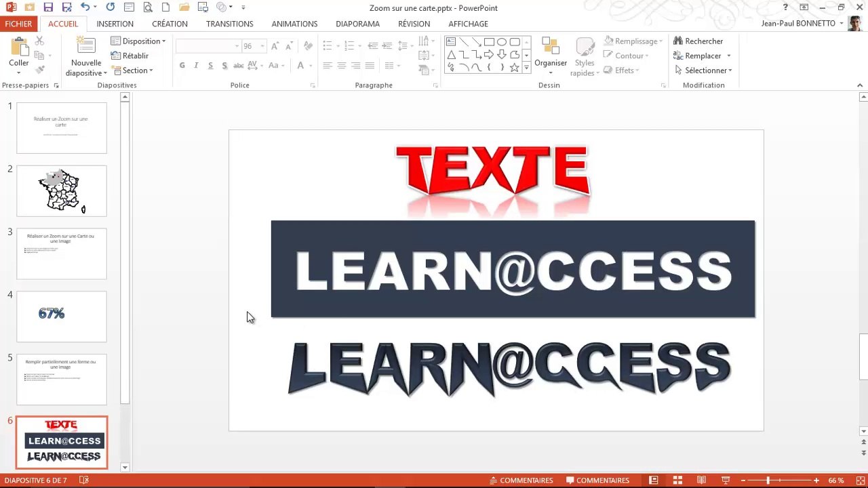Save the presentation from the quick access toolbar
868x488 pixels.
pyautogui.click(x=48, y=7)
